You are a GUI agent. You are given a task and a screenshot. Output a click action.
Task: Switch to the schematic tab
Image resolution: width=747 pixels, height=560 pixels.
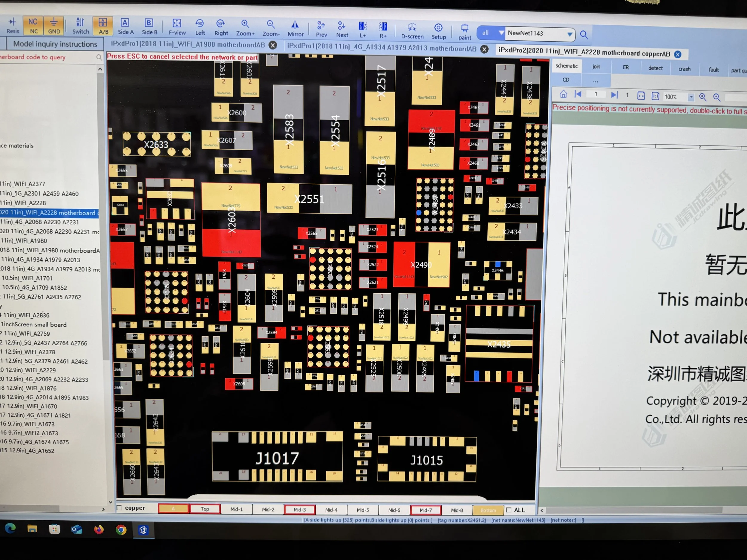coord(566,66)
